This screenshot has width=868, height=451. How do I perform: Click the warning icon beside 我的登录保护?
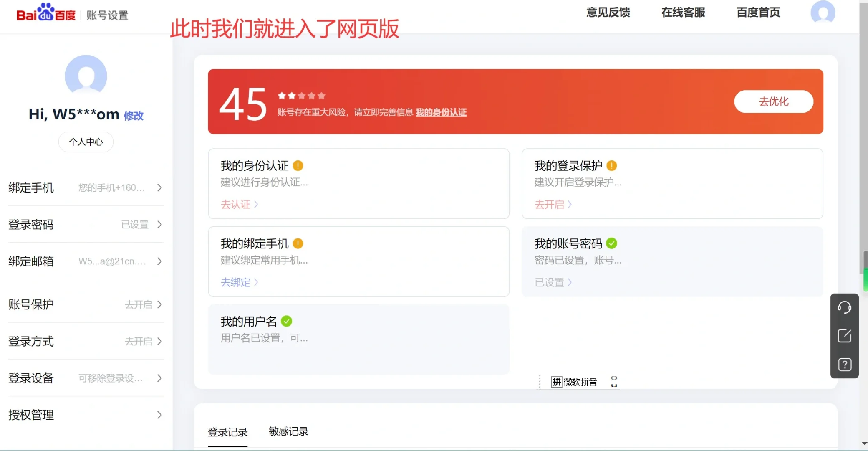point(612,165)
